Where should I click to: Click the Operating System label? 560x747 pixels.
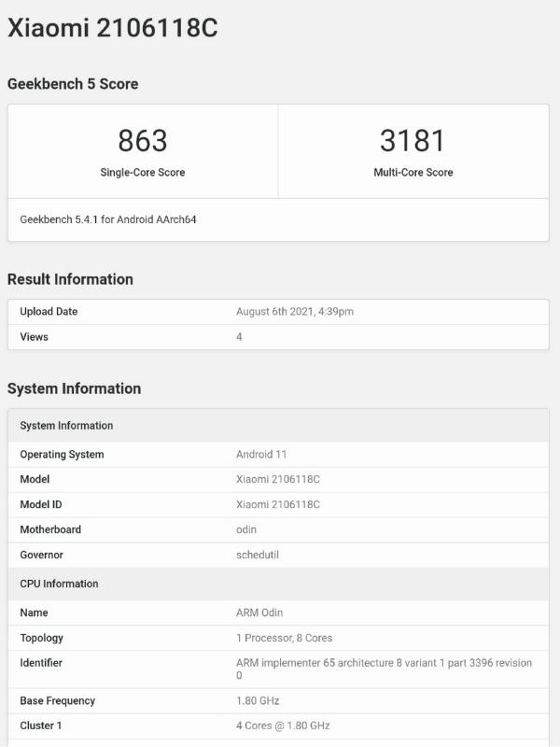[62, 455]
